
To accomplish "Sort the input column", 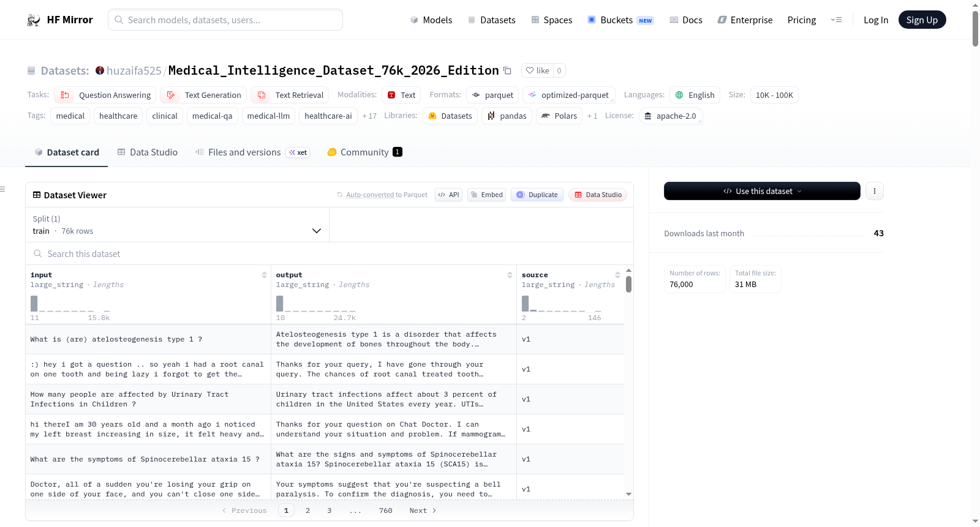I will tap(264, 275).
